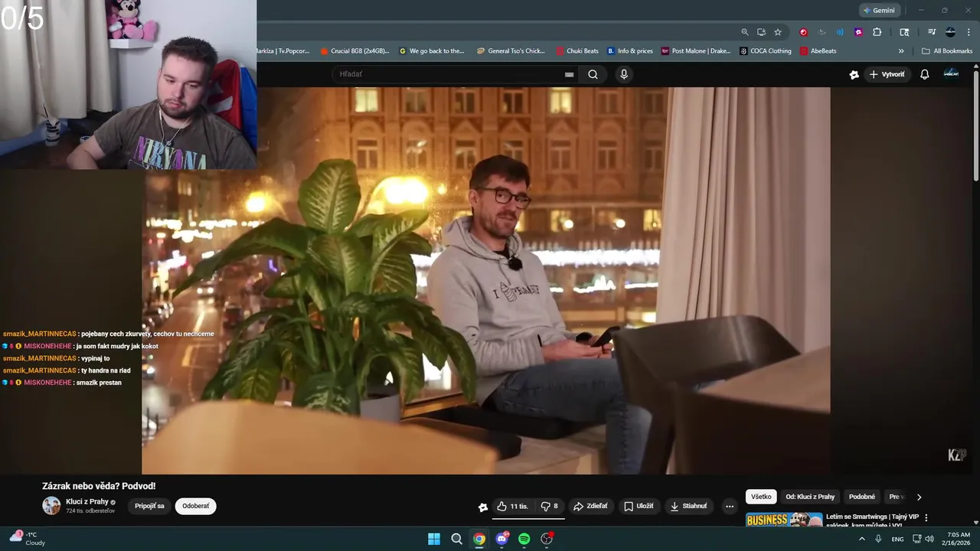
Task: Click the Vytvoriť create button
Action: pyautogui.click(x=887, y=74)
